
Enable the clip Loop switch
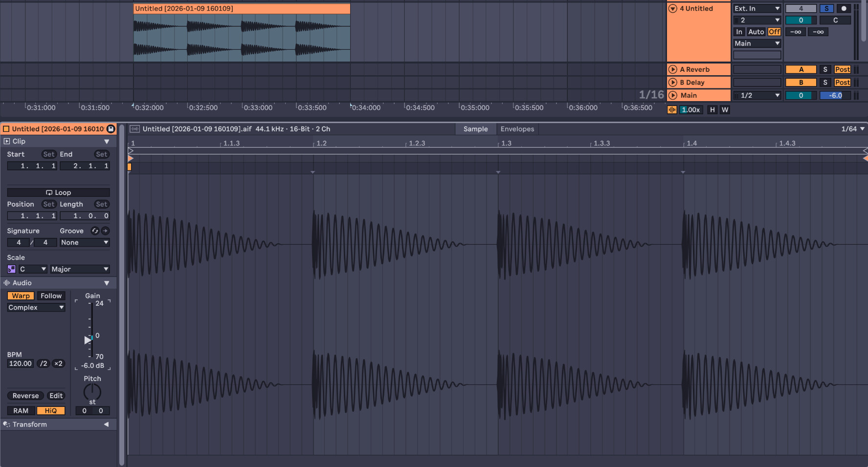point(58,192)
